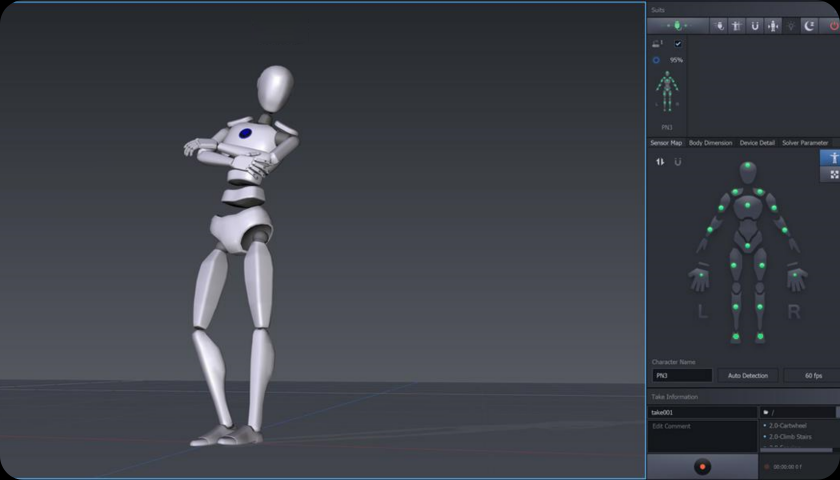Click the T-pose calibration icon
This screenshot has height=480, width=840.
tap(735, 26)
